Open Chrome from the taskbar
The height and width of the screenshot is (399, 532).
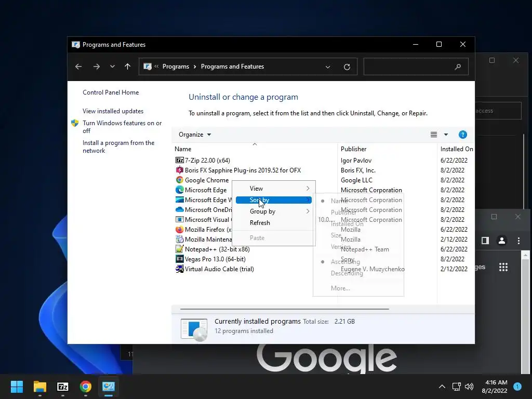tap(86, 387)
